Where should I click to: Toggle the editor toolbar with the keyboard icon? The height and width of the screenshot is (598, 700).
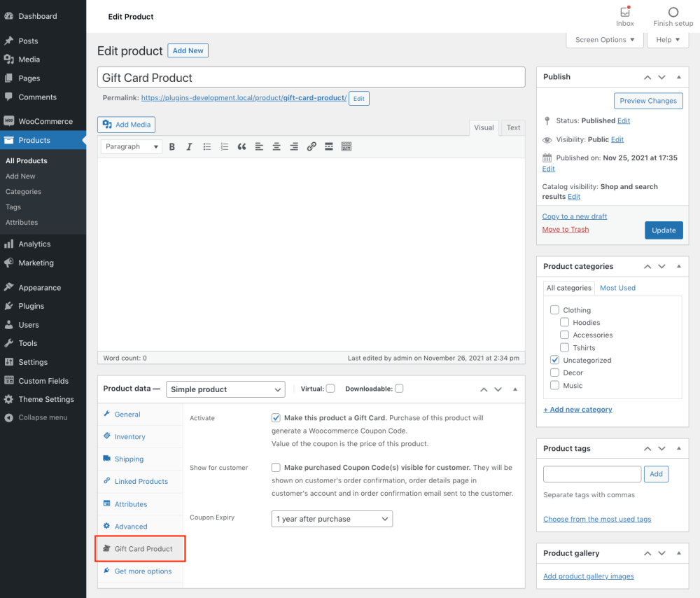point(346,146)
